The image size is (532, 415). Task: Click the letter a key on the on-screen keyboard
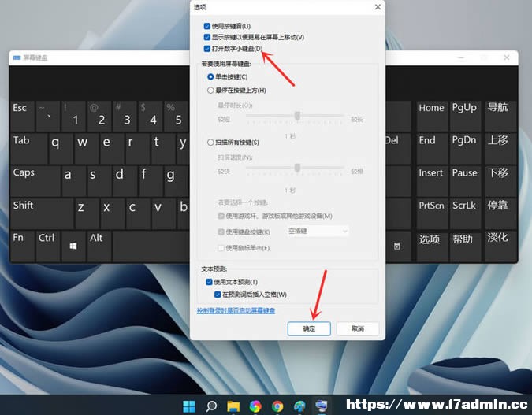pyautogui.click(x=73, y=180)
